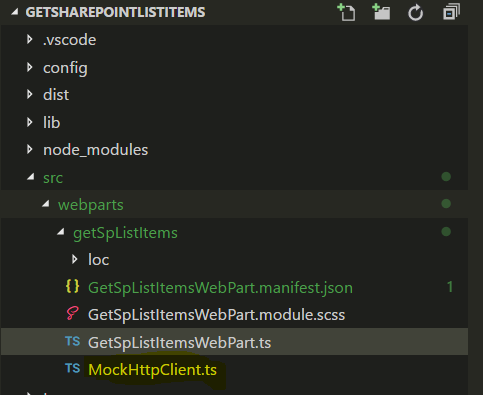Click the JSON braces icon of manifest file

tap(73, 287)
